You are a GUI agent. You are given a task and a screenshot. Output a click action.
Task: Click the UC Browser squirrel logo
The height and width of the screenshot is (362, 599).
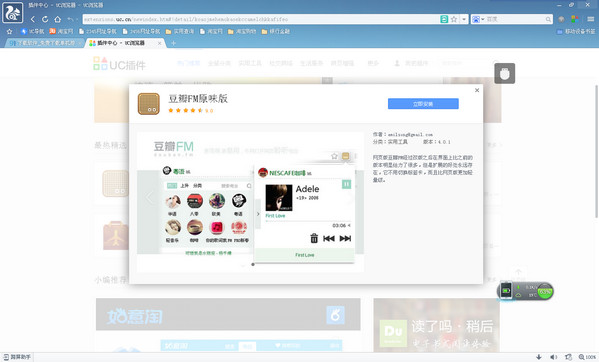tap(13, 12)
